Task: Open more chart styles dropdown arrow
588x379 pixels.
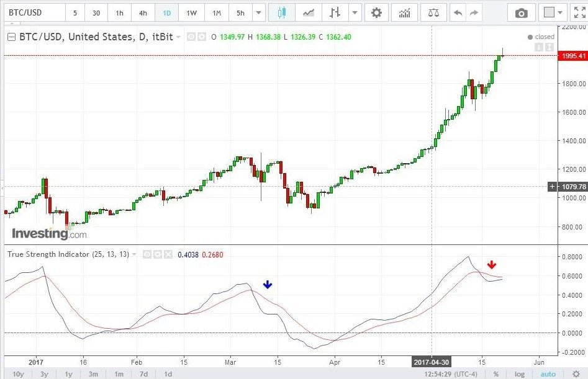Action: tap(355, 13)
